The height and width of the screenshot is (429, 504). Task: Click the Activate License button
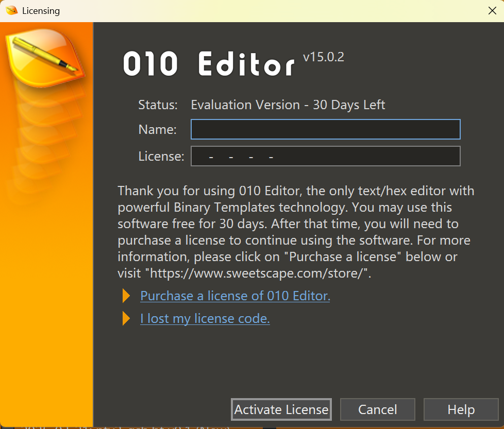click(281, 409)
